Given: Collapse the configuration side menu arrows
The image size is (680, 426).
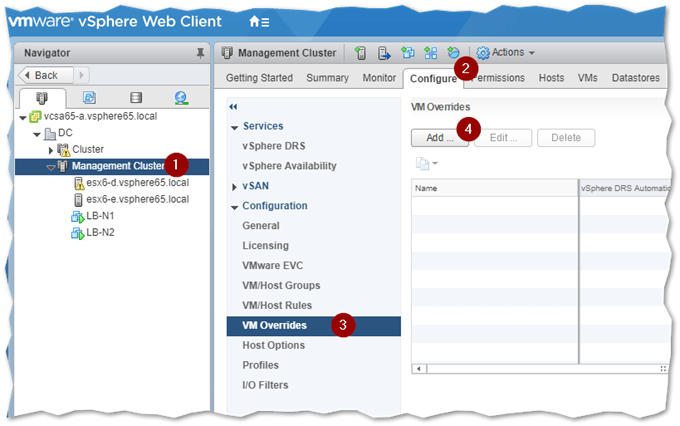Looking at the screenshot, I should [233, 107].
